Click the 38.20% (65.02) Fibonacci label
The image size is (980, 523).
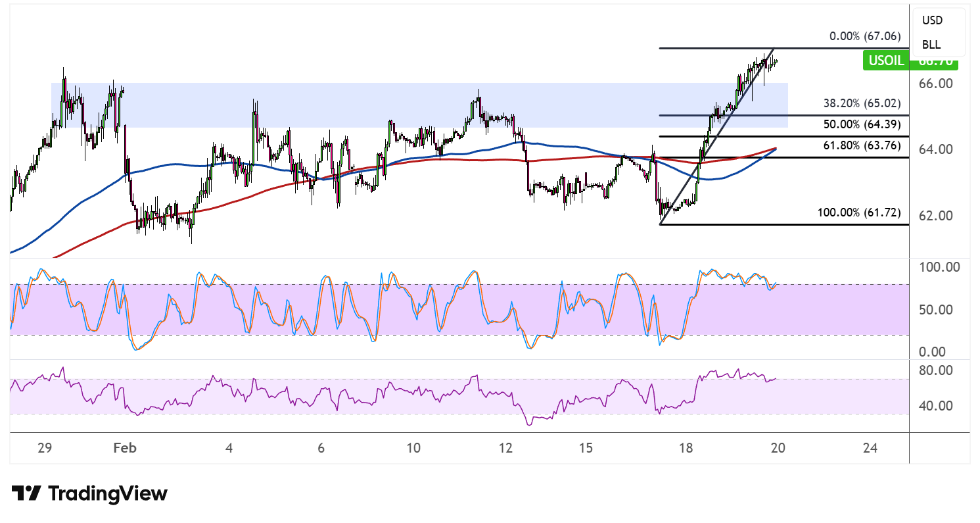coord(861,103)
